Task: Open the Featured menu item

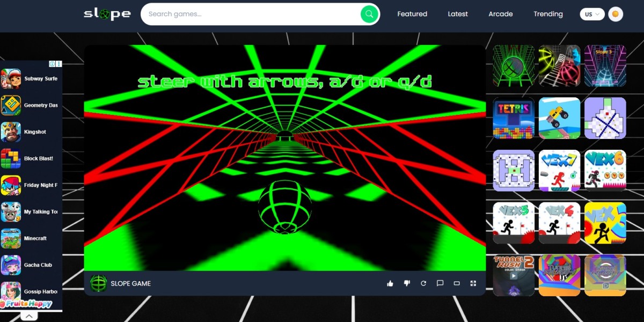Action: click(412, 14)
